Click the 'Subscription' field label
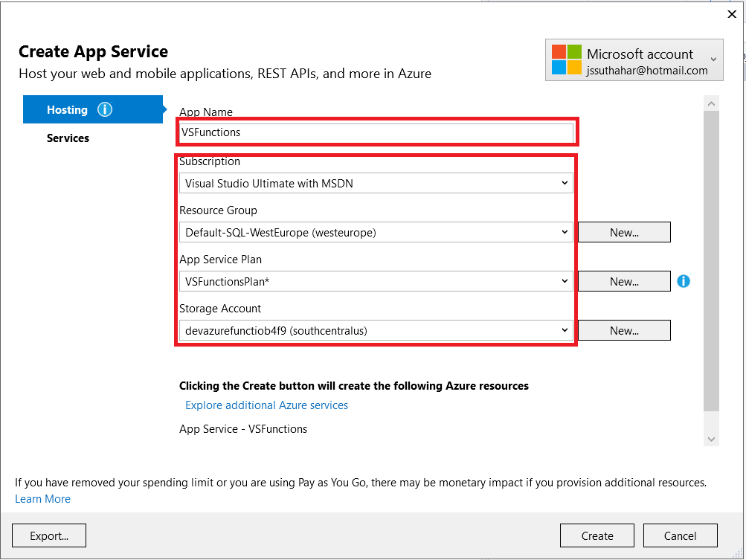This screenshot has width=746, height=560. [x=209, y=161]
